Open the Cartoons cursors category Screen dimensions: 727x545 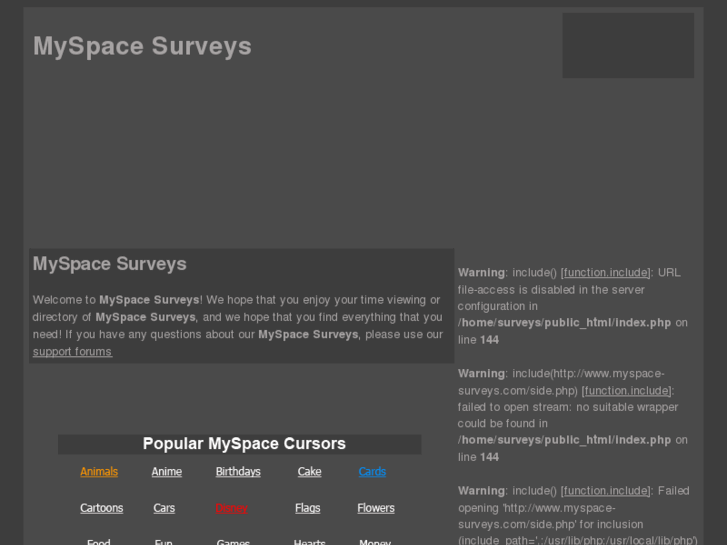pyautogui.click(x=102, y=508)
